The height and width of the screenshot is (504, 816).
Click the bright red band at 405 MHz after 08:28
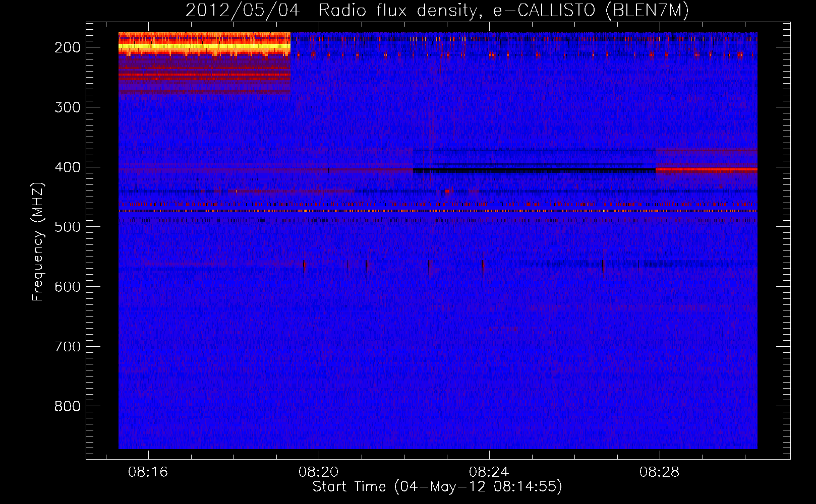pyautogui.click(x=707, y=170)
